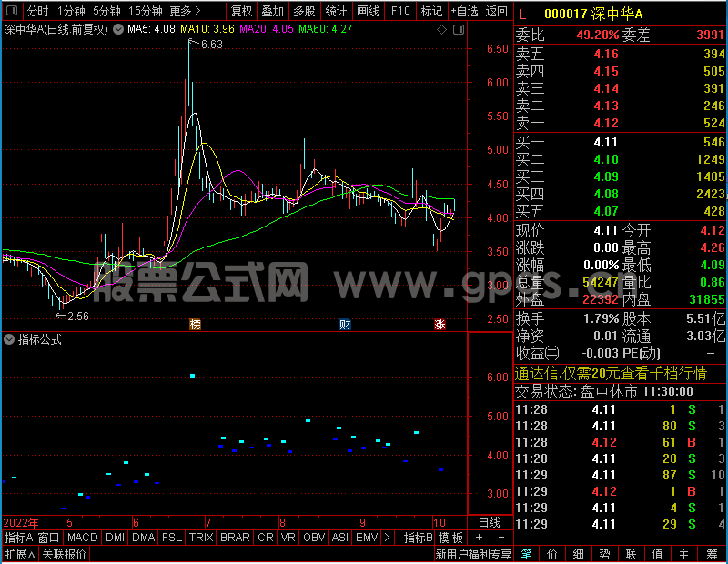
Task: Switch indicator to ASI
Action: tap(339, 538)
